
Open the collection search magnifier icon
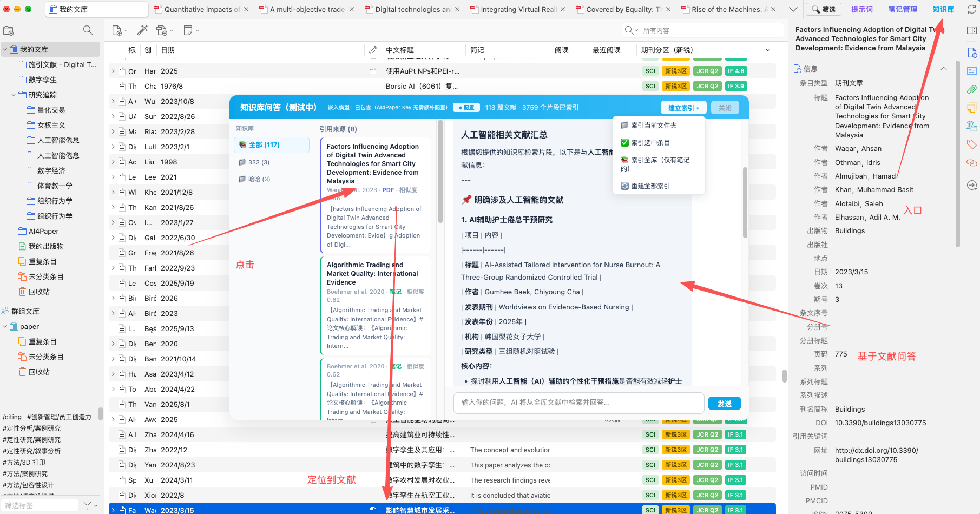(88, 30)
